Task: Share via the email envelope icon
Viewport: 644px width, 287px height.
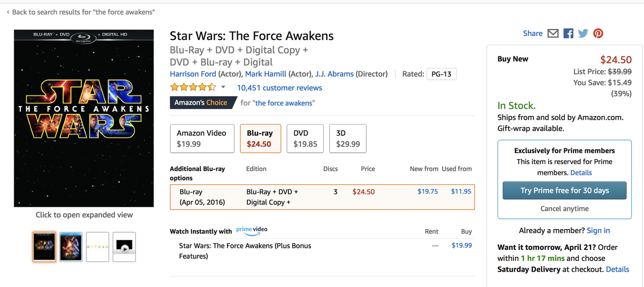Action: (553, 33)
